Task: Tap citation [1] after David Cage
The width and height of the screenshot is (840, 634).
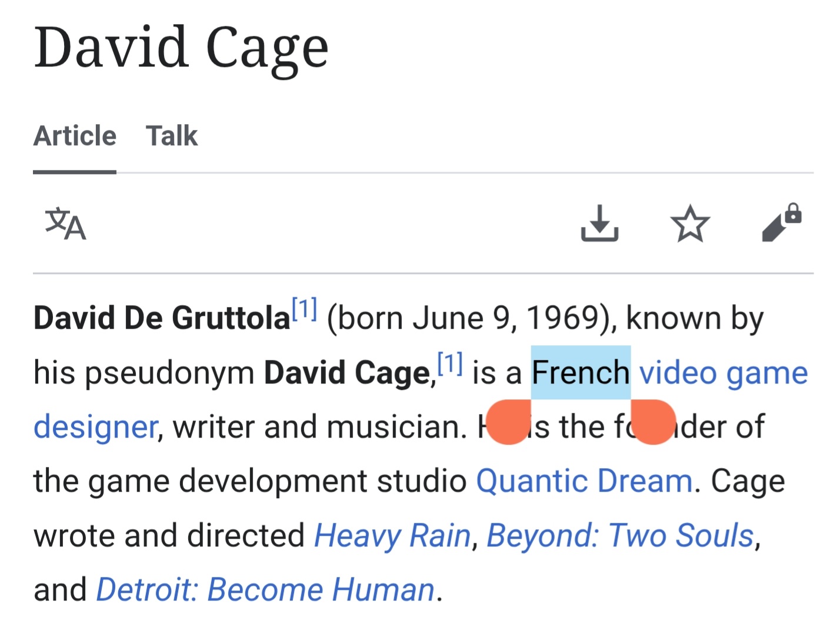Action: pyautogui.click(x=450, y=363)
